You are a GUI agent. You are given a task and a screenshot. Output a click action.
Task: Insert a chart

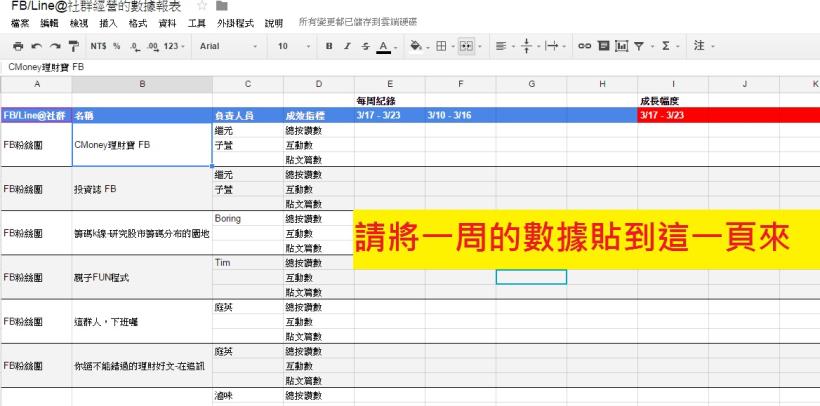coord(621,46)
